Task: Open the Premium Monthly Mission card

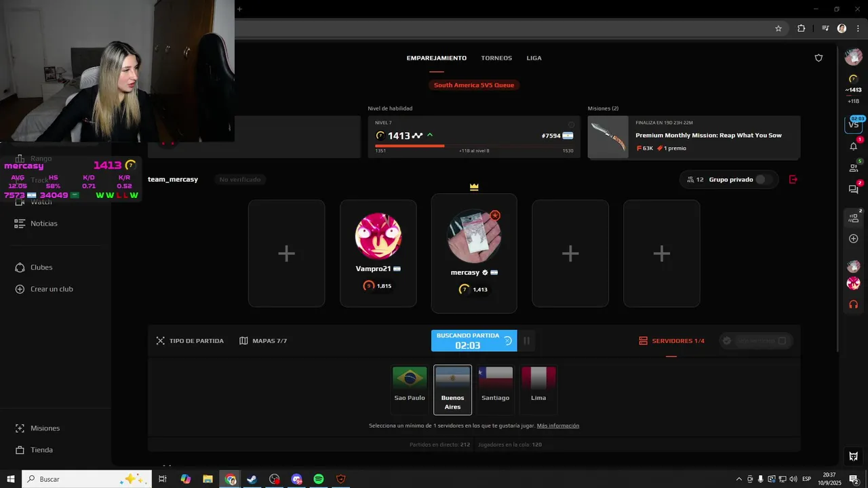Action: [x=694, y=138]
